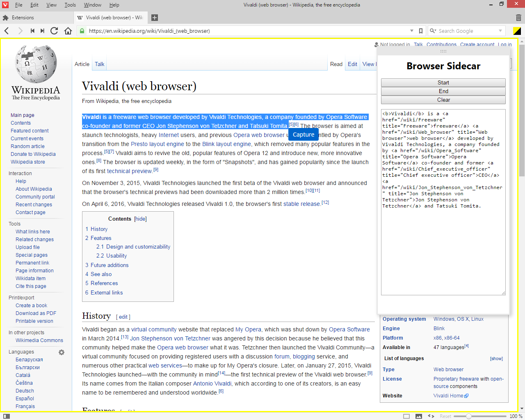Click inside the sidecar captured HTML textarea

[x=443, y=202]
